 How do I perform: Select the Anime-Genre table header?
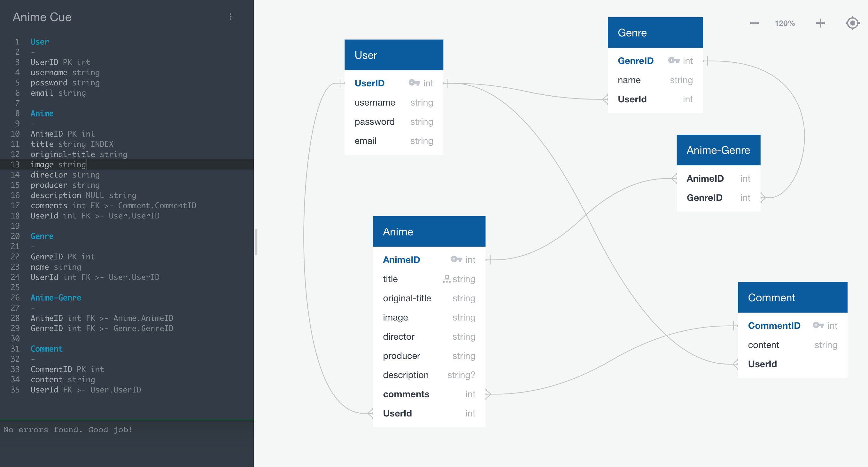point(718,150)
